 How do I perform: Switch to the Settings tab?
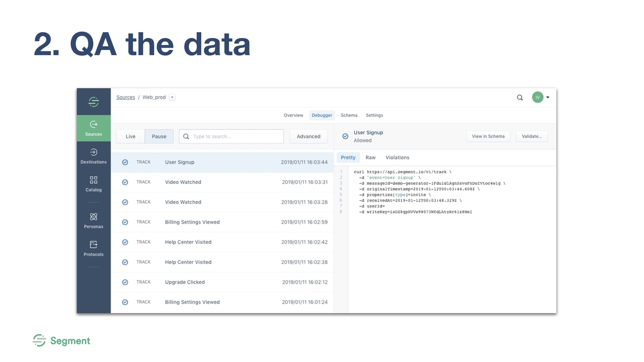pyautogui.click(x=375, y=115)
